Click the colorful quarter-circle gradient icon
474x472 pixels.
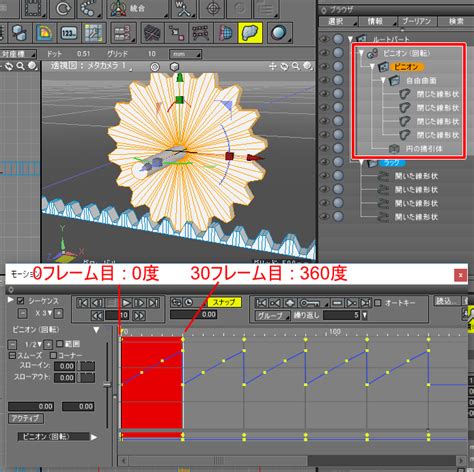(x=44, y=33)
